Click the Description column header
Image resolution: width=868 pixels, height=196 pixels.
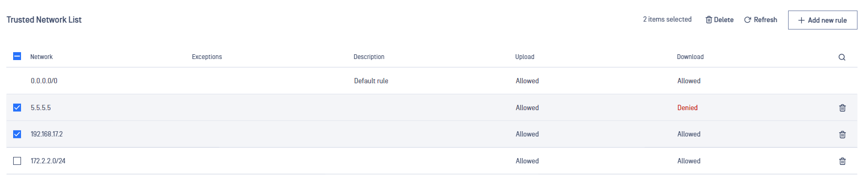[369, 57]
